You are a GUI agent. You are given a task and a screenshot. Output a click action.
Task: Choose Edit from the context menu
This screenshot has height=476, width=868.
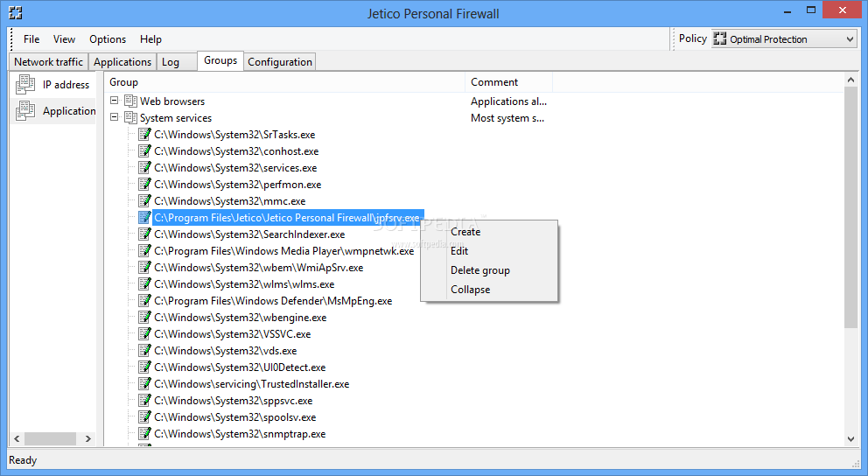pyautogui.click(x=489, y=251)
